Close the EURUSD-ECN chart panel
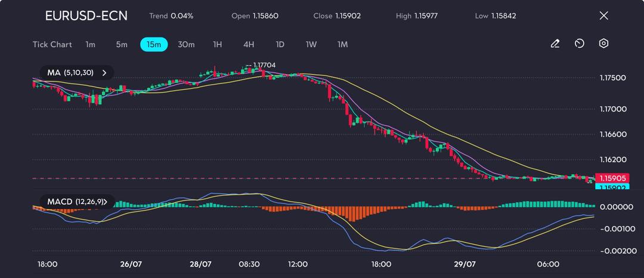 coord(603,16)
